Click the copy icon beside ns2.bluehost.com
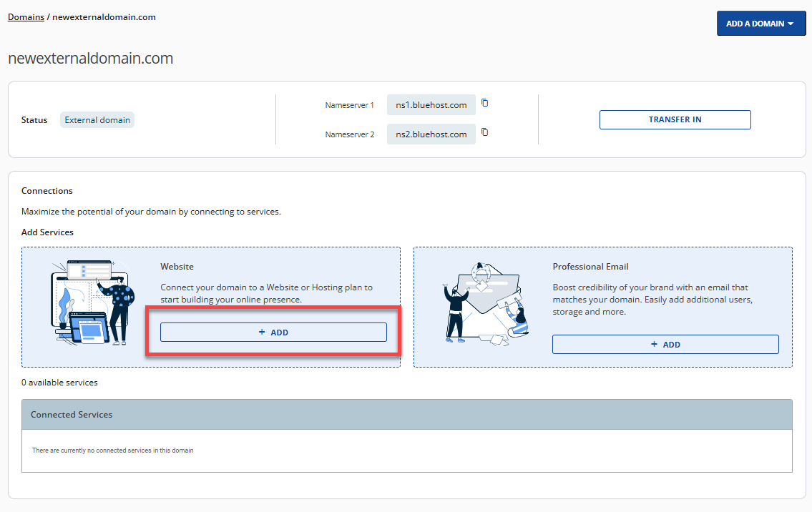 484,132
